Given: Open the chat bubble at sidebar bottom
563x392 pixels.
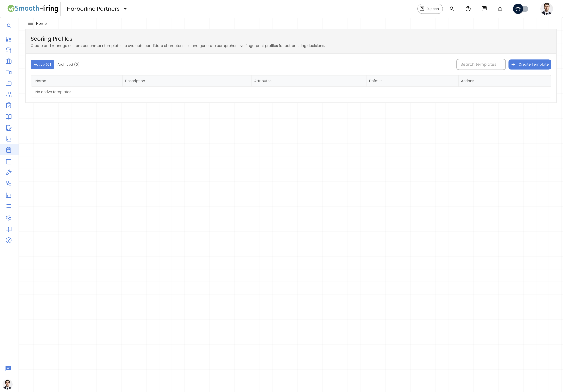Looking at the screenshot, I should click(8, 368).
